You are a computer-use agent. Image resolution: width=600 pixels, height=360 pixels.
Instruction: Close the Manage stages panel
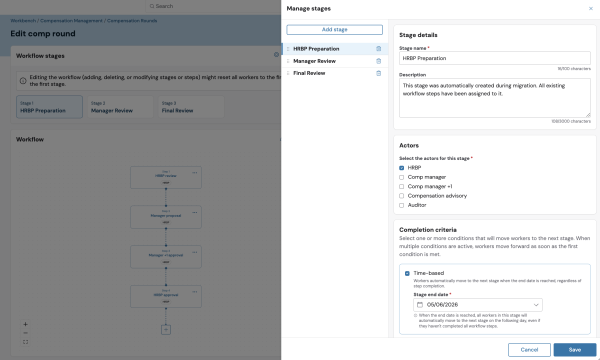[590, 8]
